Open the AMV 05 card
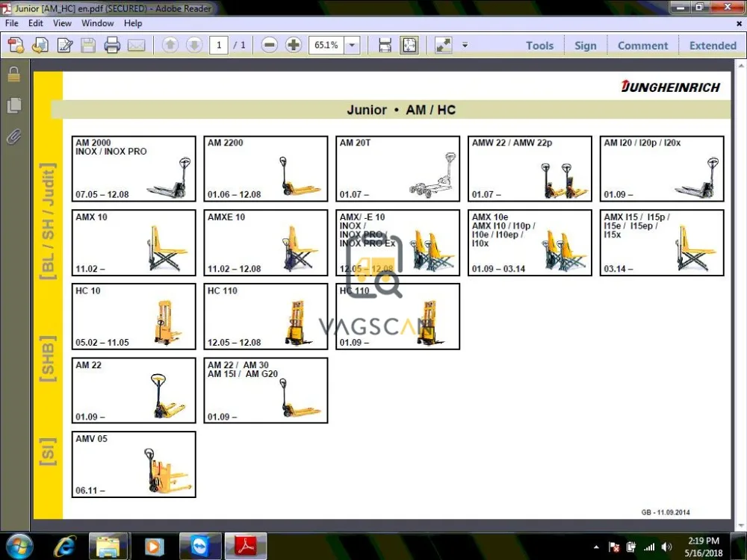This screenshot has width=747, height=560. tap(134, 464)
